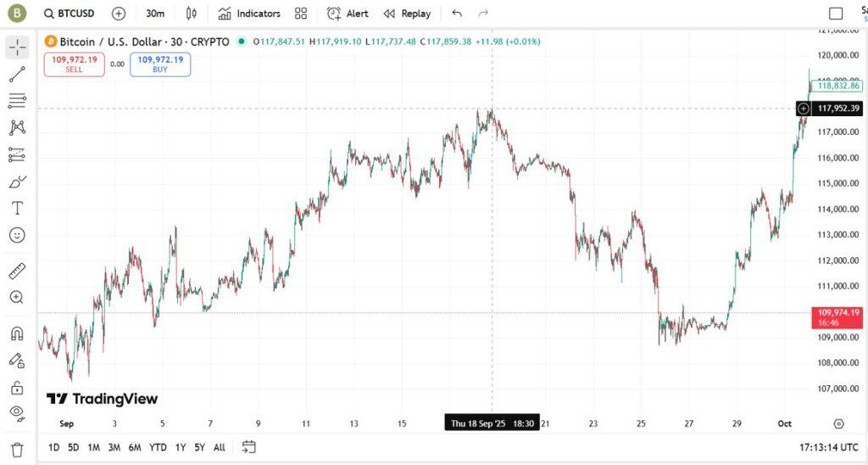Screen dimensions: 868x465
Task: Open the Fibonacci retracement tools
Action: (17, 101)
